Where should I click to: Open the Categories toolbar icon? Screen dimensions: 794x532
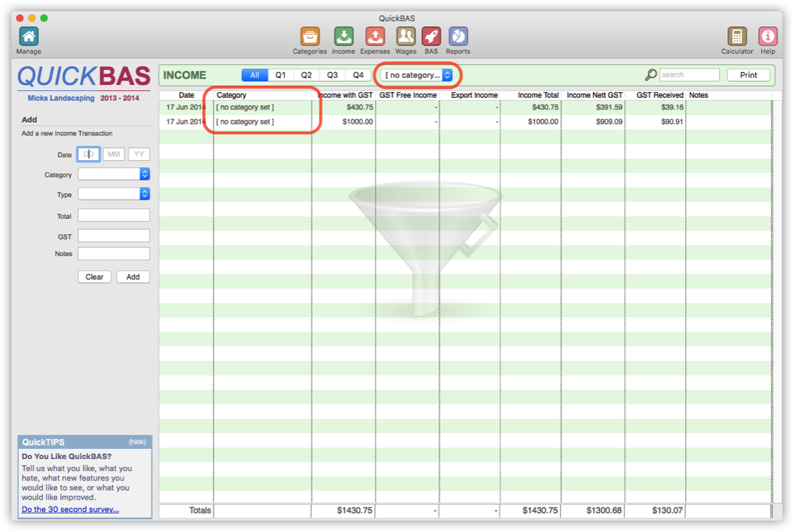(310, 36)
